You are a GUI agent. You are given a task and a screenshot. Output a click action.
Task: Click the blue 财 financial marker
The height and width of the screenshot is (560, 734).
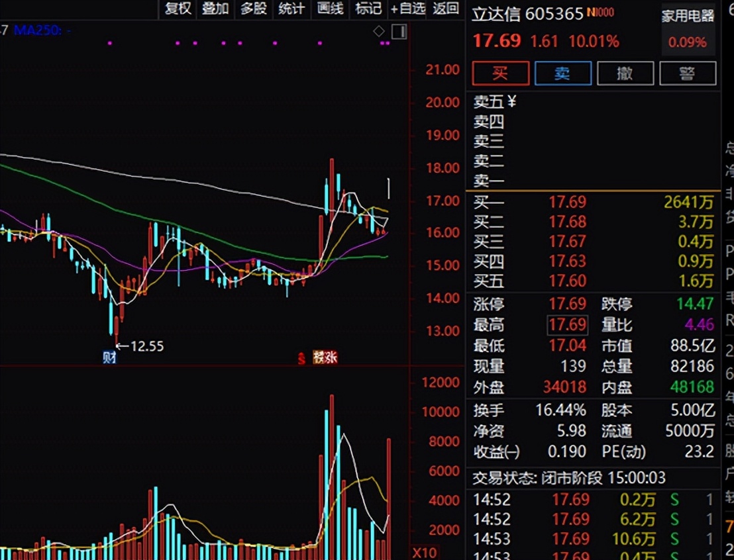pyautogui.click(x=109, y=358)
